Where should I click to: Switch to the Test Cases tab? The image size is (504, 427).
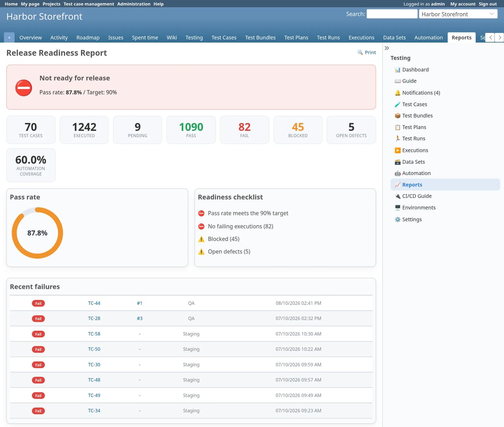(224, 38)
